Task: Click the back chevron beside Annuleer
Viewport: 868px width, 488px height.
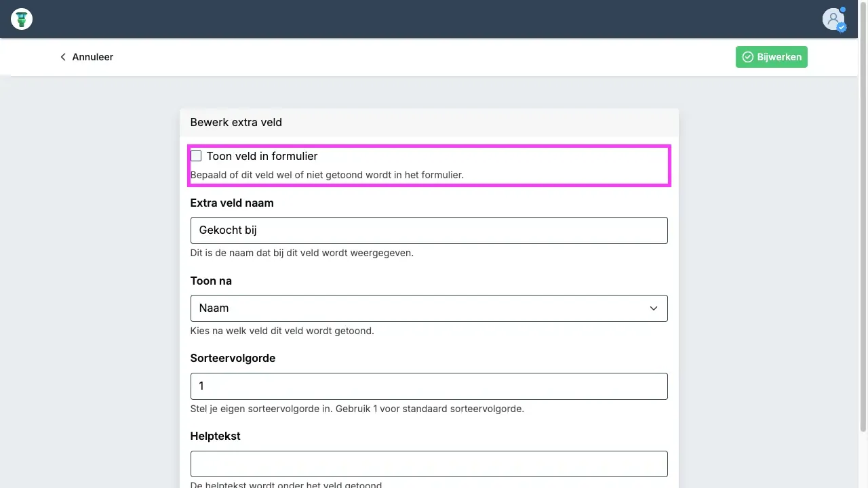Action: pos(63,57)
